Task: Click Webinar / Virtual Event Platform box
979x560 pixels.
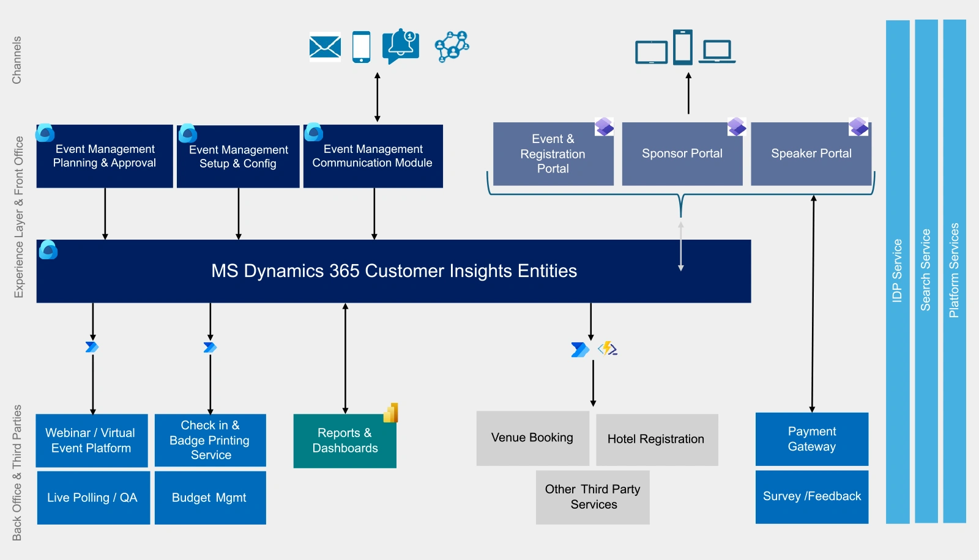Action: [92, 441]
